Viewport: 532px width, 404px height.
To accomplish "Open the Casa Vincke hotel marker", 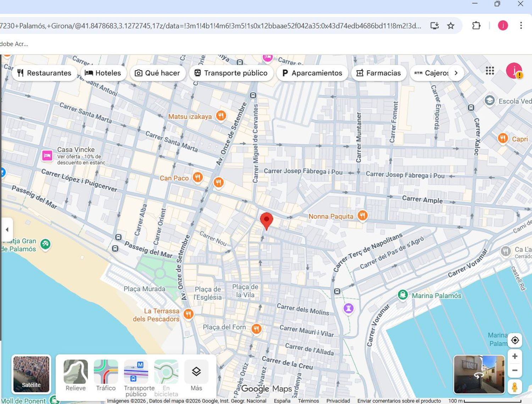I will pos(47,155).
